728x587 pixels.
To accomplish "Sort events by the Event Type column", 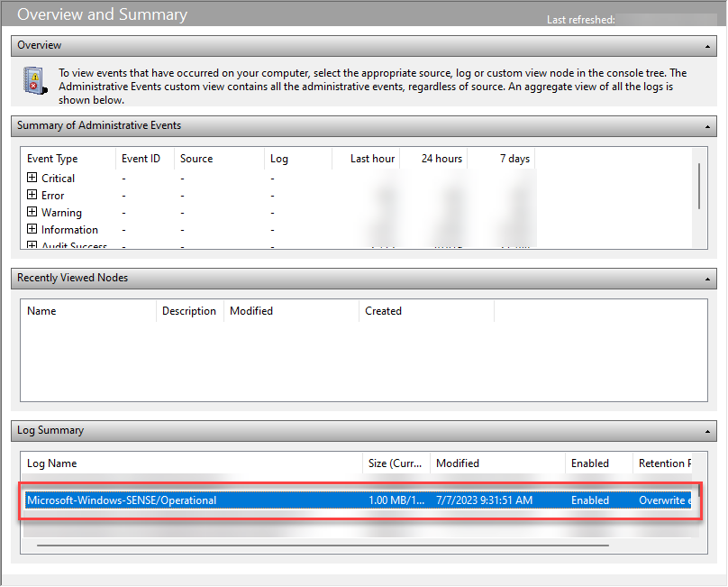I will tap(52, 158).
